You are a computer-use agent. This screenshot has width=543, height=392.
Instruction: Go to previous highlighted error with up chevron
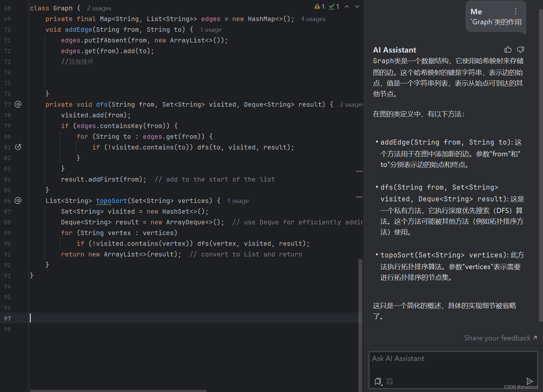click(347, 6)
